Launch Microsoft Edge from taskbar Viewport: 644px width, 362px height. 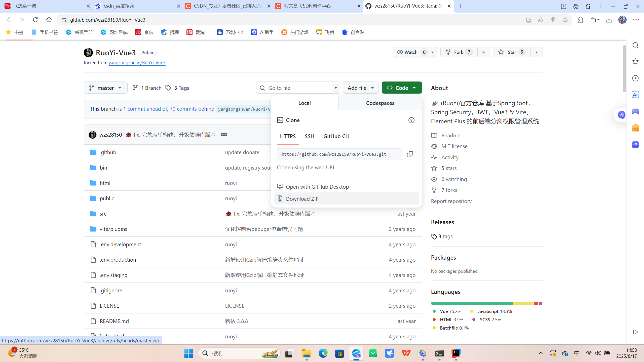coord(323,353)
